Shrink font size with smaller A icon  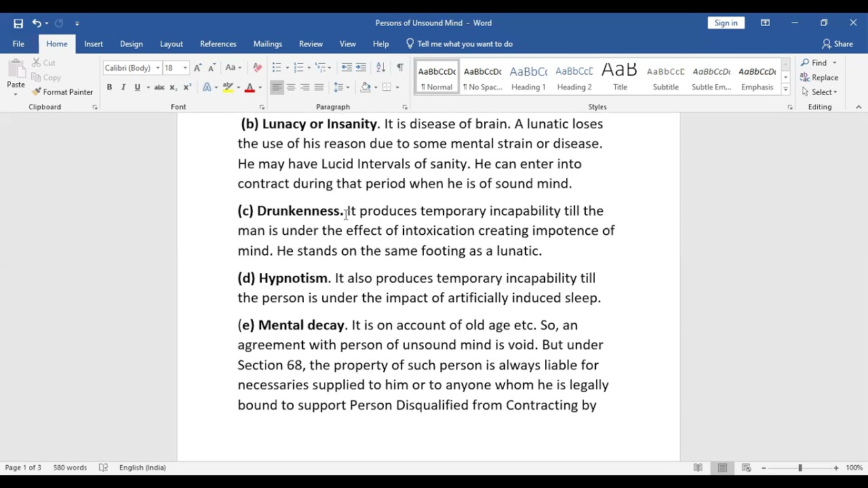point(212,68)
